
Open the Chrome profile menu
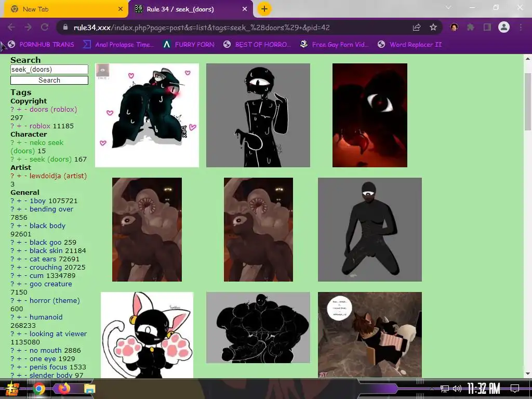point(504,27)
